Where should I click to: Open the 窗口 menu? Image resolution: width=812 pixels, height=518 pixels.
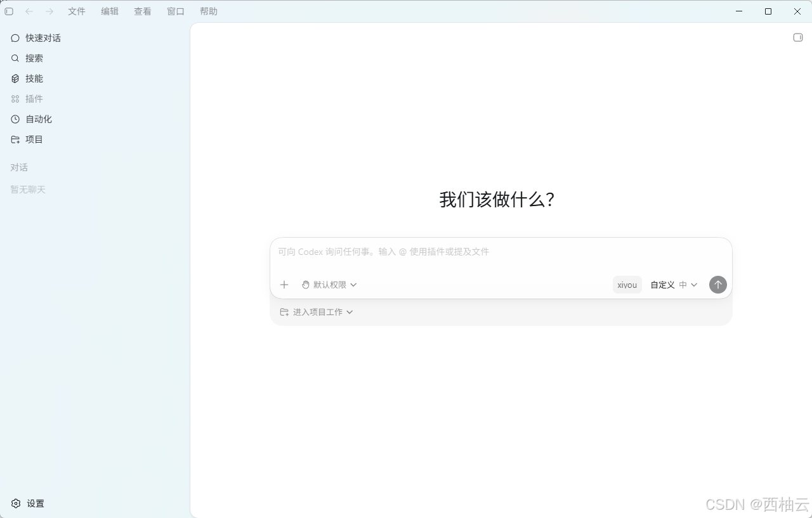point(176,11)
